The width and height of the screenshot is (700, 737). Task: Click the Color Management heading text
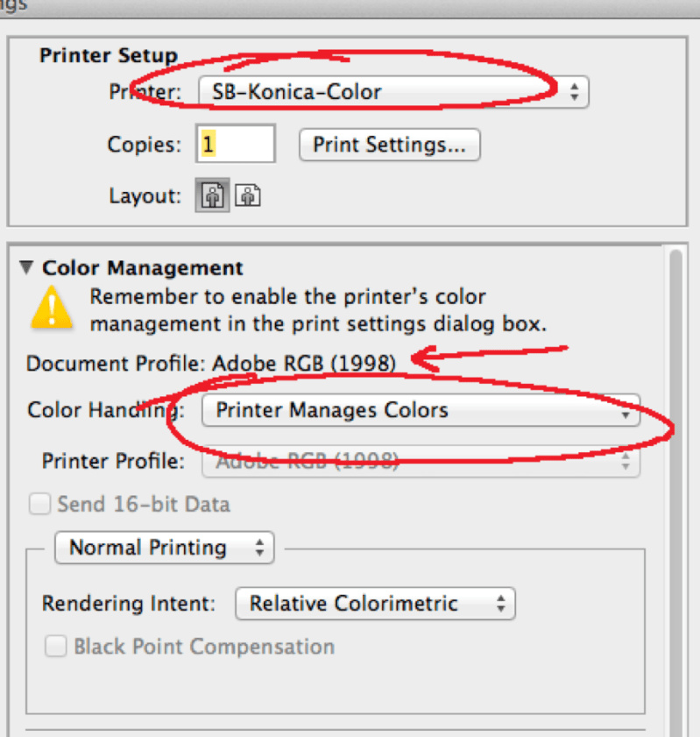coord(143,268)
